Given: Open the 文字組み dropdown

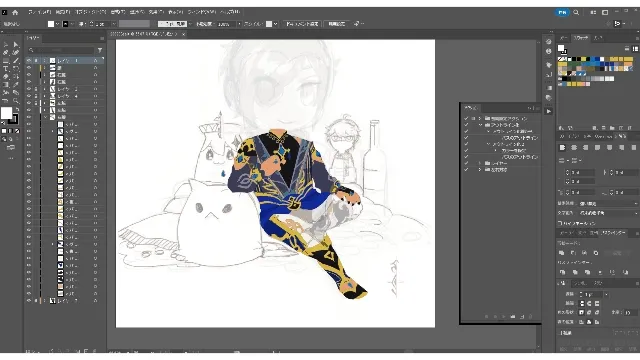Looking at the screenshot, I should click(x=607, y=213).
